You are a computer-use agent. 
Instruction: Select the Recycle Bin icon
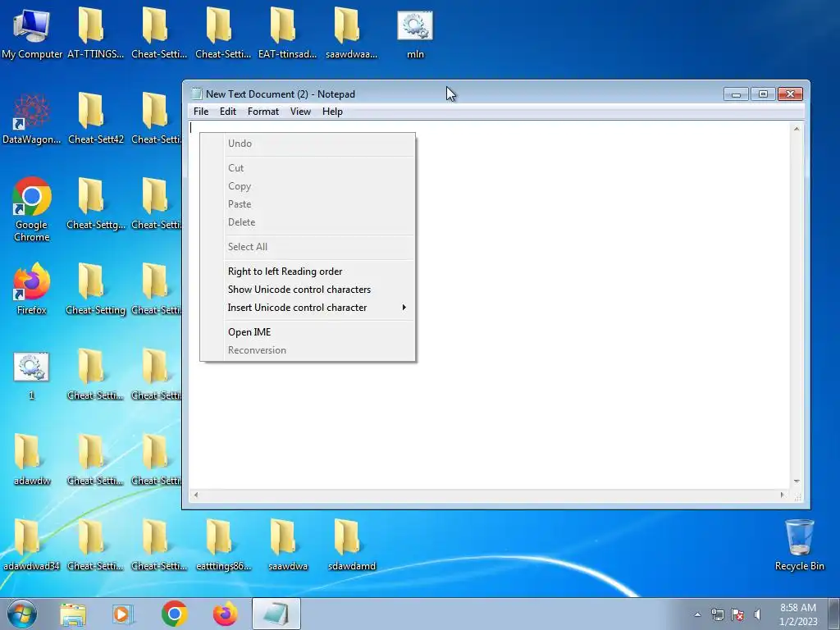click(799, 545)
